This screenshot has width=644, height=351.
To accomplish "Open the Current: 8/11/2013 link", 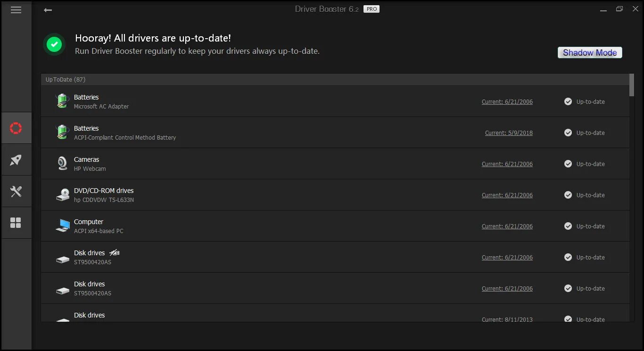I will 507,319.
